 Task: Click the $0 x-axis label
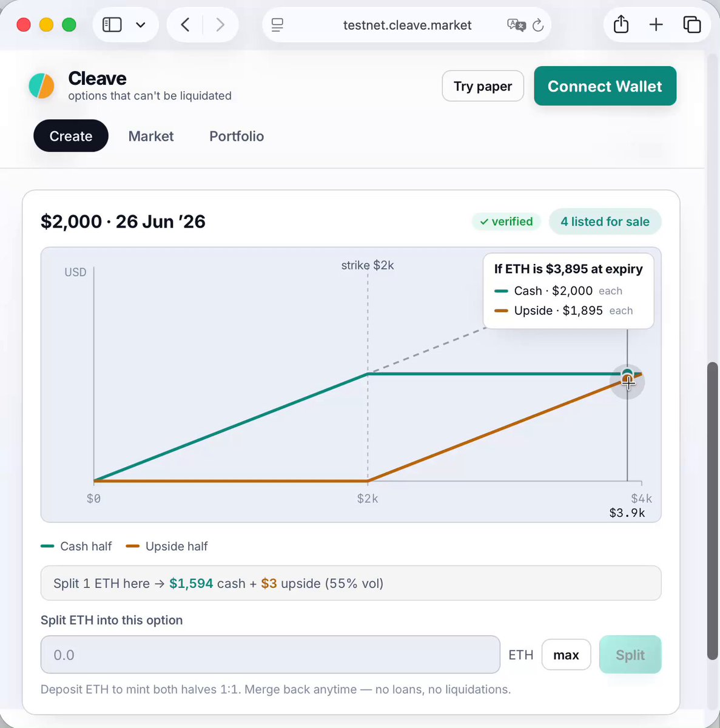click(93, 499)
